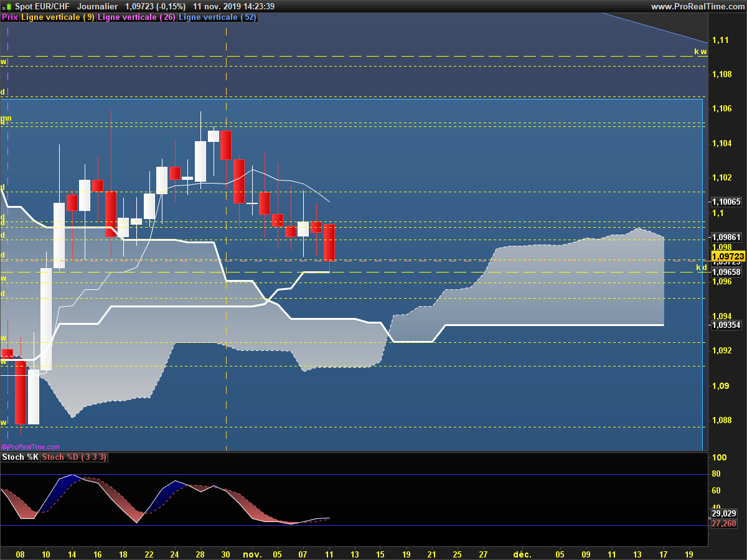
Task: Click the 'Prix' indicator label
Action: (10, 17)
